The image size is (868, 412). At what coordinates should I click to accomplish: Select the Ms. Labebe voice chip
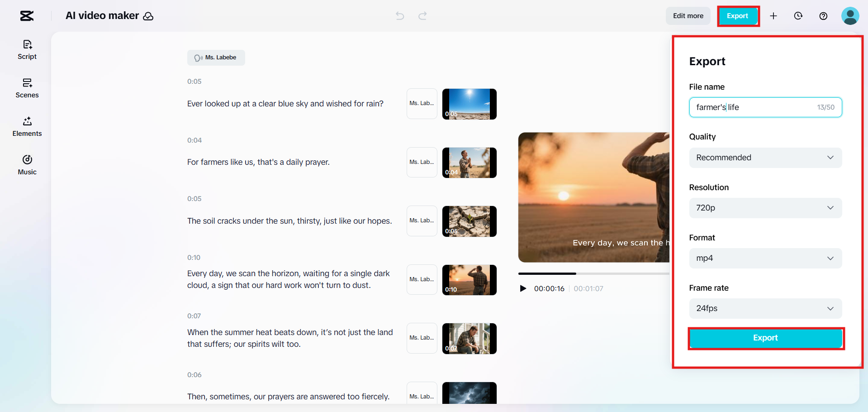[216, 57]
